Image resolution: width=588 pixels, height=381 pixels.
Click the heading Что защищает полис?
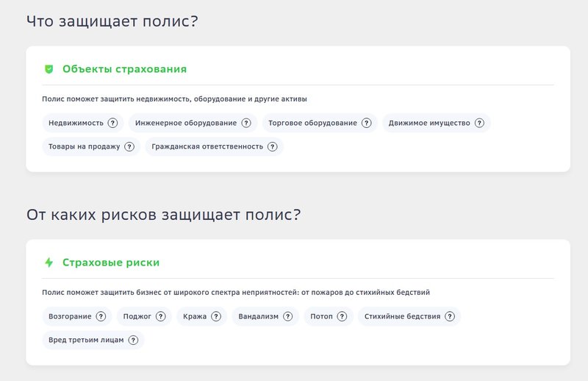click(x=112, y=21)
